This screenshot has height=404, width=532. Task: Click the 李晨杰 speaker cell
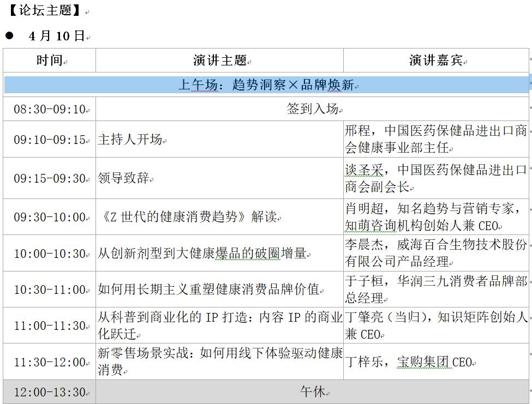[435, 253]
